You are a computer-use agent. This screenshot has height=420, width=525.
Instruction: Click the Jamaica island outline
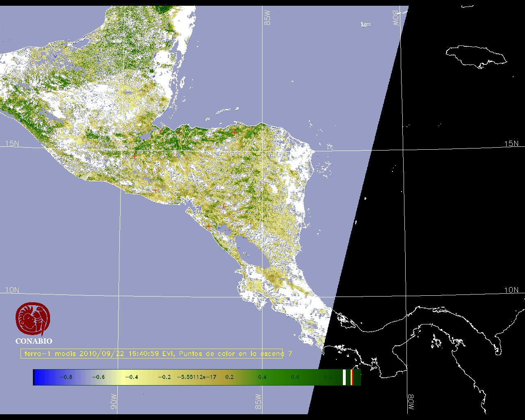pos(476,56)
